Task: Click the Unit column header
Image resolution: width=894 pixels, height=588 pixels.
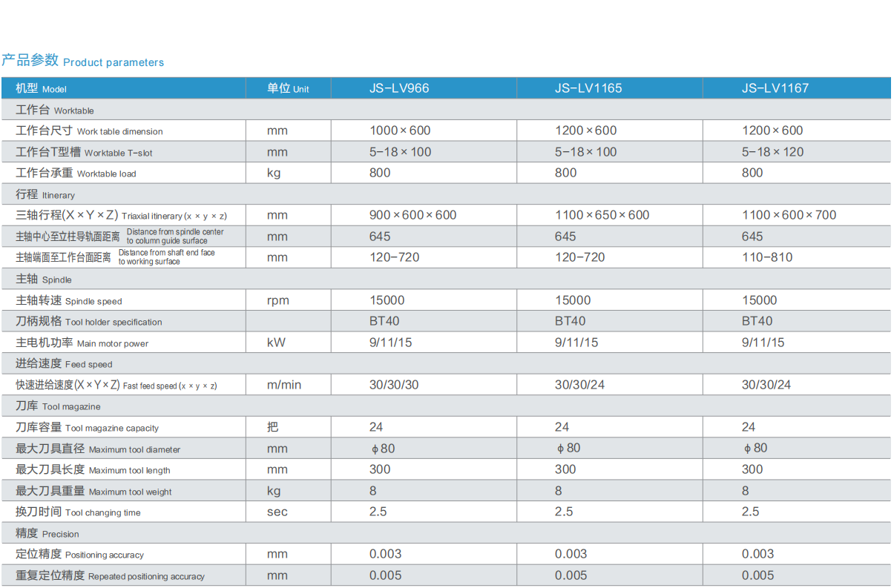Action: [x=288, y=88]
